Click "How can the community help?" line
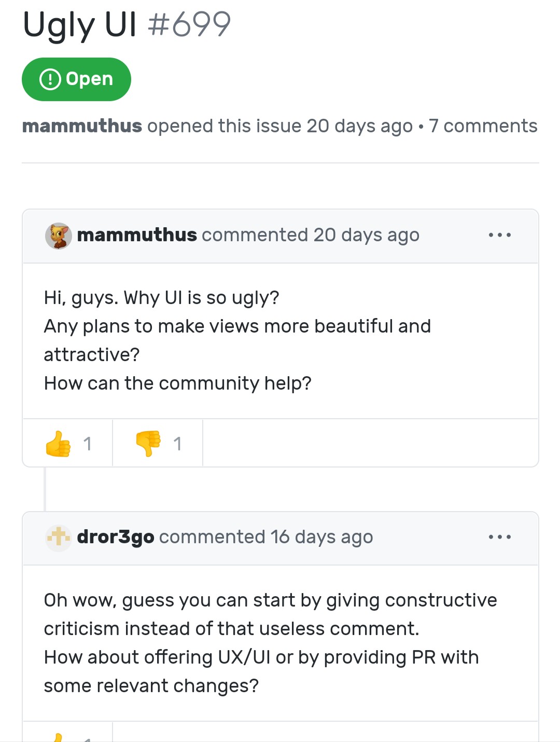Image resolution: width=560 pixels, height=742 pixels. point(177,383)
